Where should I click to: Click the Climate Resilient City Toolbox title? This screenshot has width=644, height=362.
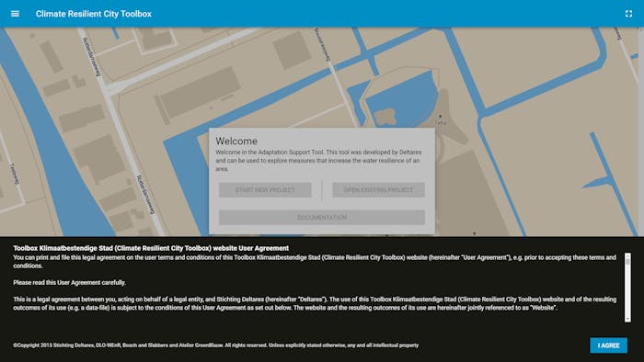point(94,14)
